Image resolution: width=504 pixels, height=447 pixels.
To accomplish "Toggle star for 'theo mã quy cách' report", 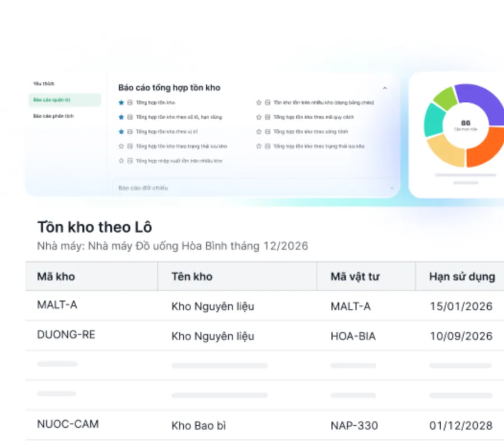I will 259,117.
